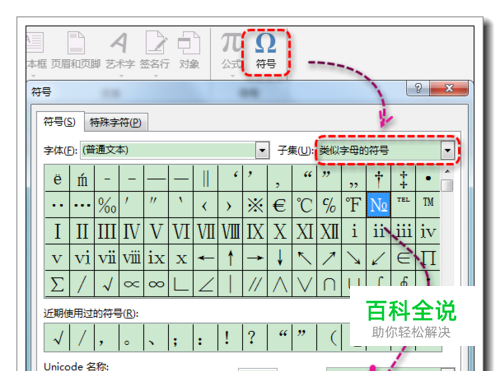500x371 pixels.
Task: Close the 符号 dialog
Action: 449,88
